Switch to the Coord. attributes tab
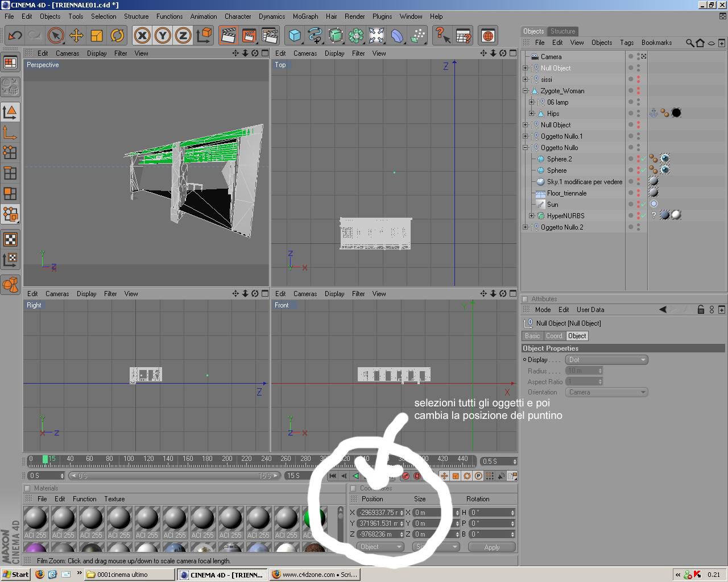 click(555, 336)
